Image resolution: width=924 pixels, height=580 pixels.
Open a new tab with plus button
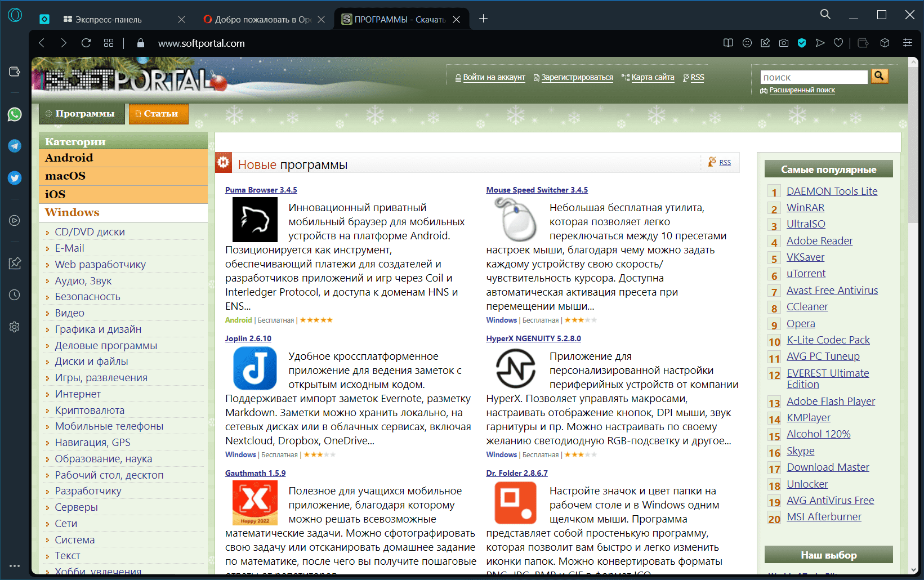[x=483, y=19]
